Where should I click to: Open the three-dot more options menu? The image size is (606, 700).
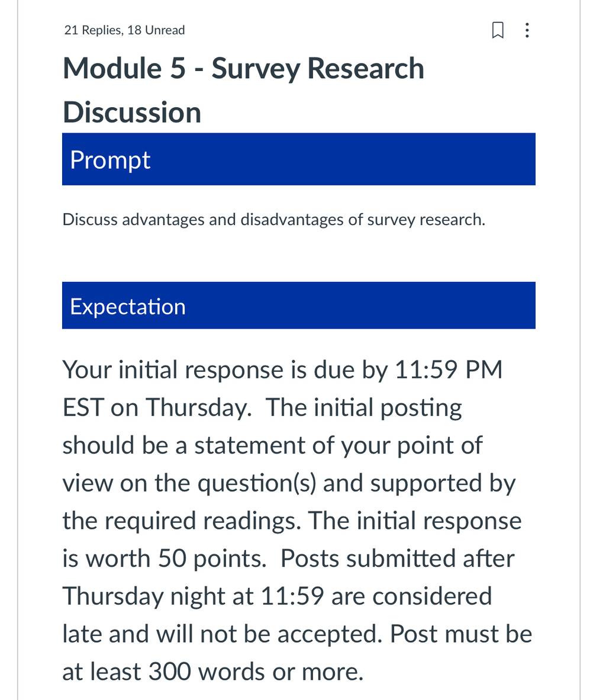pos(527,30)
